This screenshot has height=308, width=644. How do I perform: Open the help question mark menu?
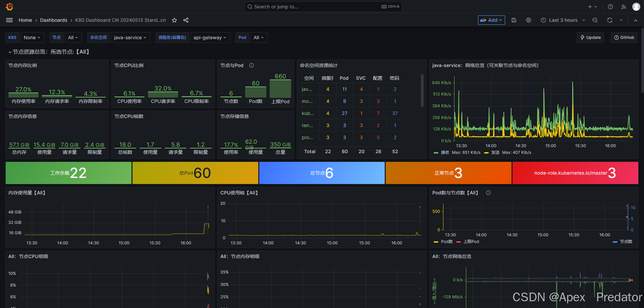(610, 7)
